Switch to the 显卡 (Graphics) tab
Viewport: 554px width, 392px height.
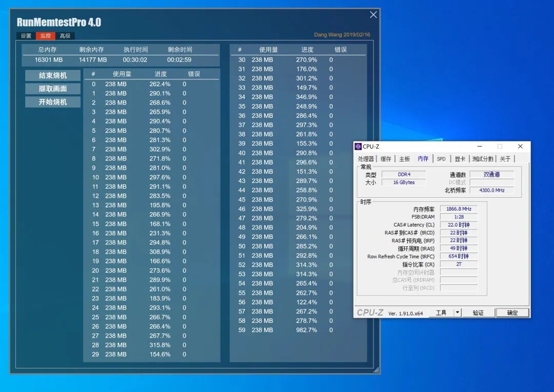tap(459, 159)
